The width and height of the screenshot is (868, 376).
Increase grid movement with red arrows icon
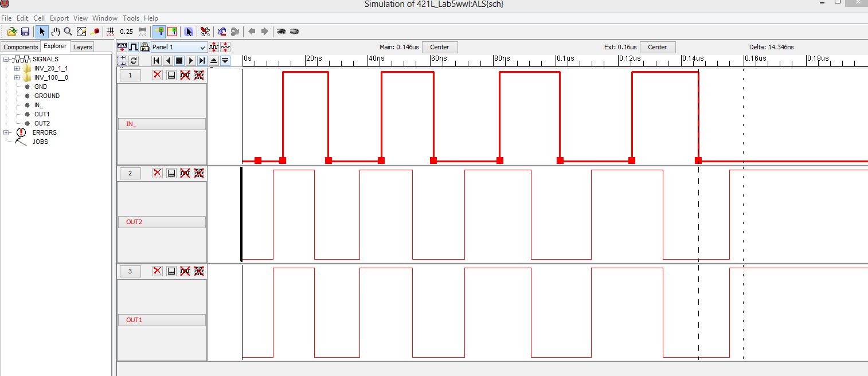click(111, 32)
